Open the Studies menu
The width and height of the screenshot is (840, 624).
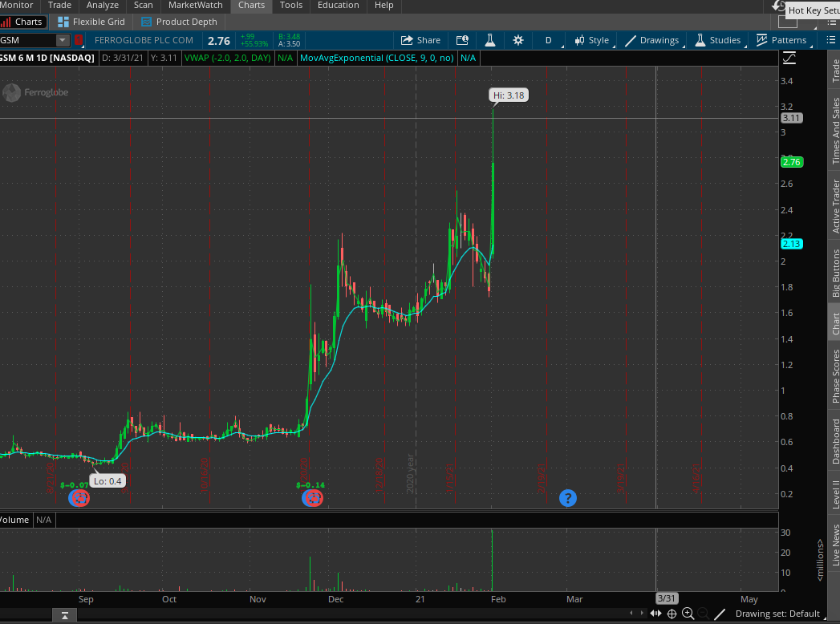(718, 40)
